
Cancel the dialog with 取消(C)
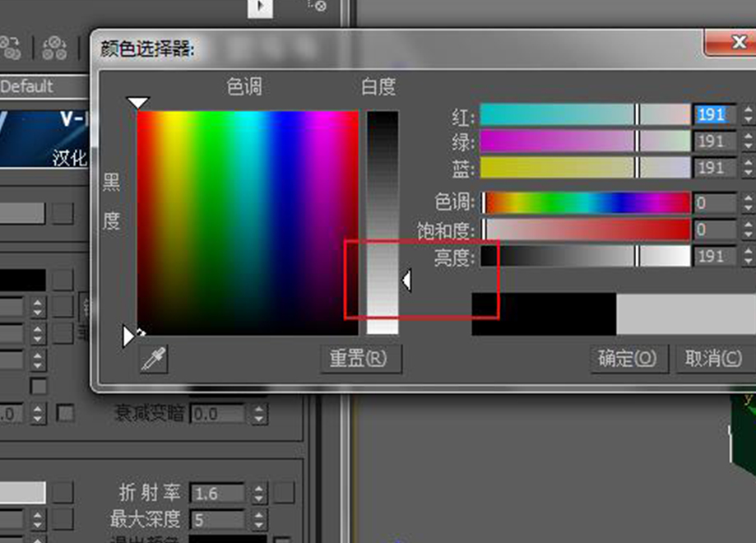click(712, 360)
